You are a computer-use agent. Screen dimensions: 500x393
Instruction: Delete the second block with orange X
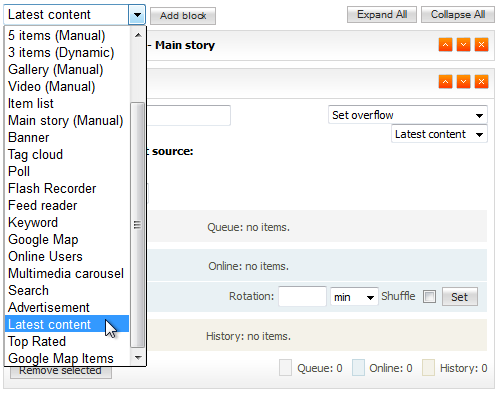coord(481,82)
